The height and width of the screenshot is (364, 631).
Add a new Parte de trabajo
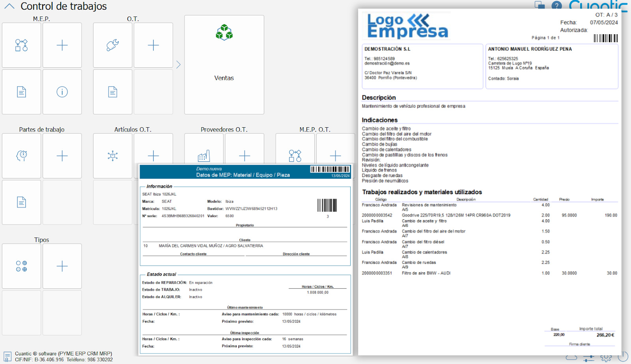tap(62, 156)
